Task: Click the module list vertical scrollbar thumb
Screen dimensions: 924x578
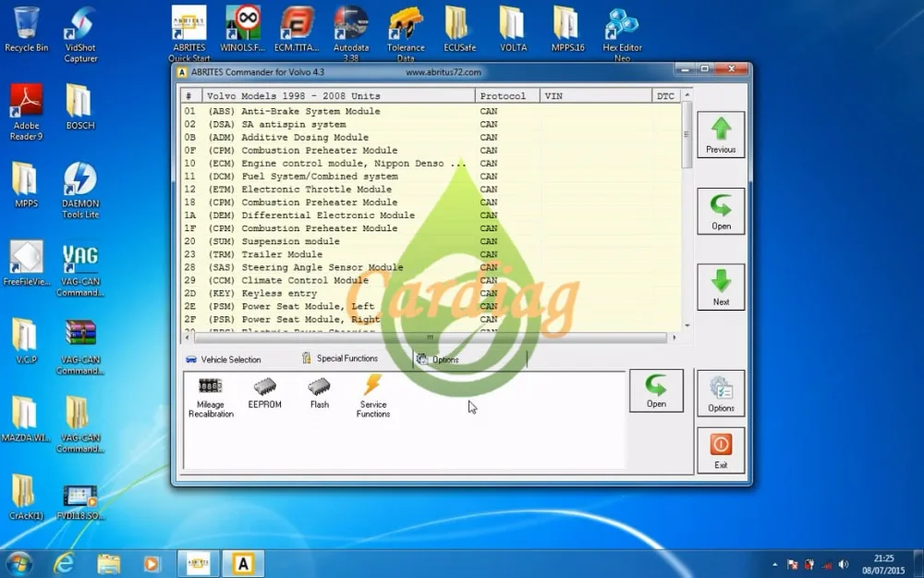Action: pyautogui.click(x=687, y=134)
